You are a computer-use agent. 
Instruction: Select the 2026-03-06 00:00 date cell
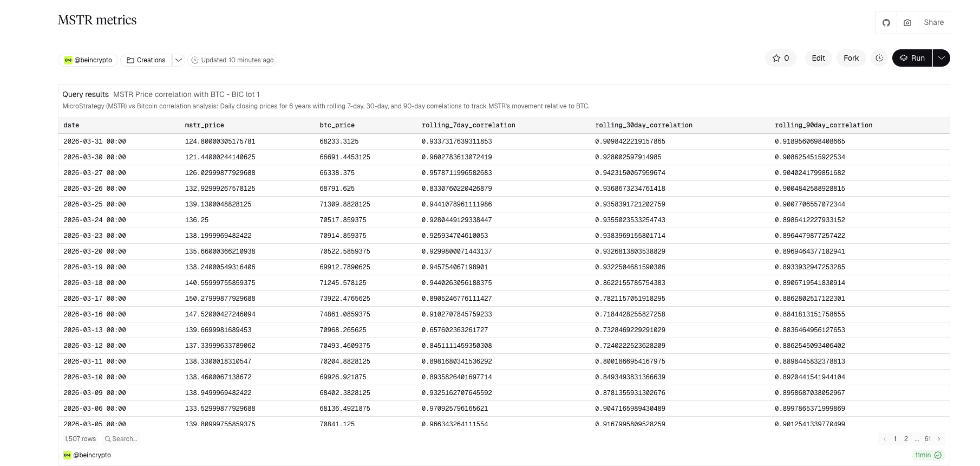tap(94, 409)
